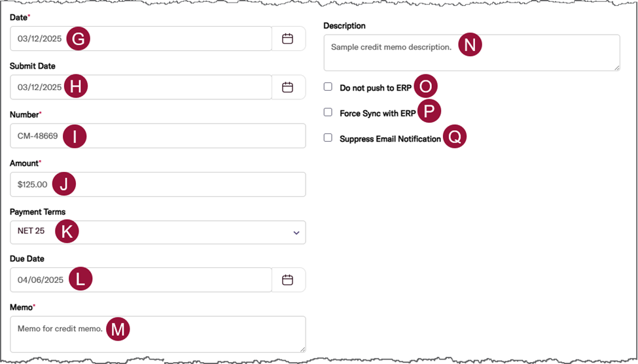The image size is (638, 364).
Task: Click the Due Date calendar icon
Action: point(287,280)
